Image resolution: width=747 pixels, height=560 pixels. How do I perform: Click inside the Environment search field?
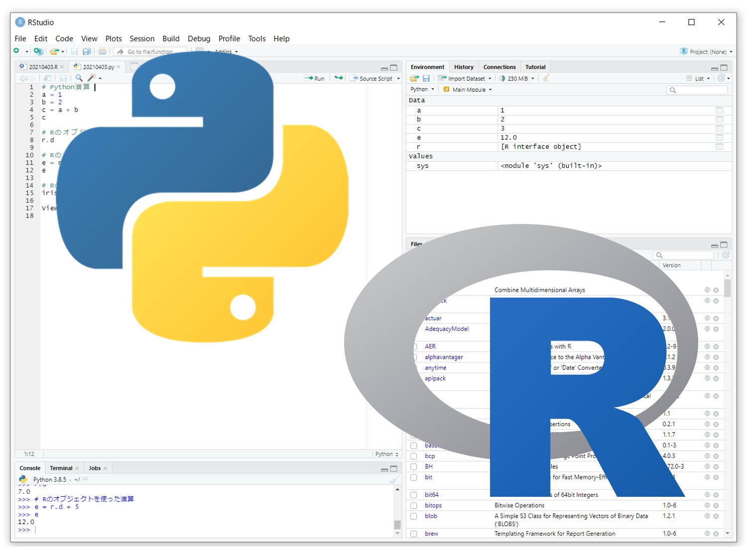point(697,90)
